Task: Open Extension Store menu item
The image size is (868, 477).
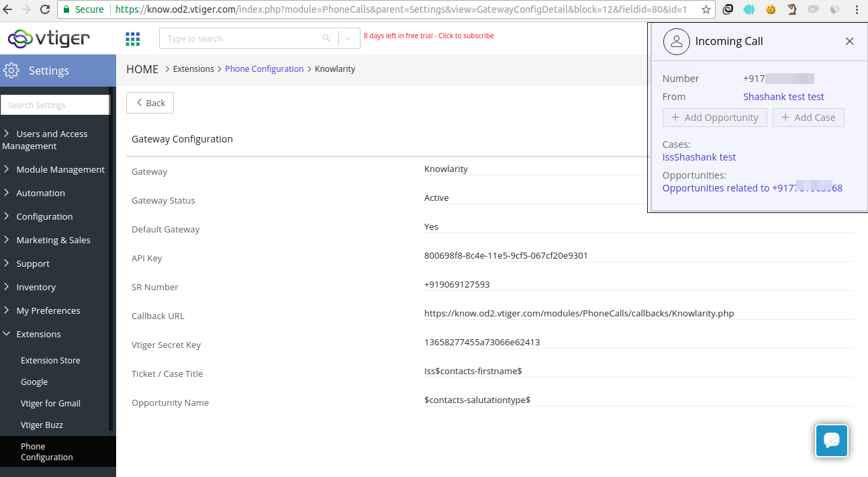Action: 50,360
